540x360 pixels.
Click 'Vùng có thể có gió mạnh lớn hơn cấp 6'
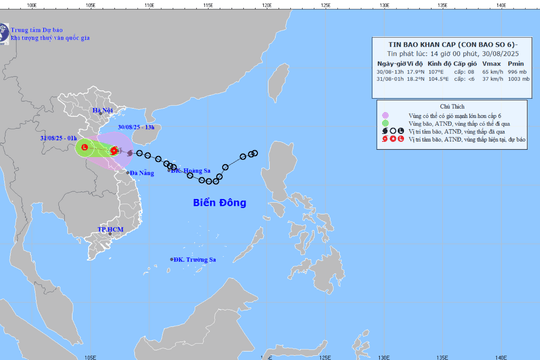(x=455, y=116)
